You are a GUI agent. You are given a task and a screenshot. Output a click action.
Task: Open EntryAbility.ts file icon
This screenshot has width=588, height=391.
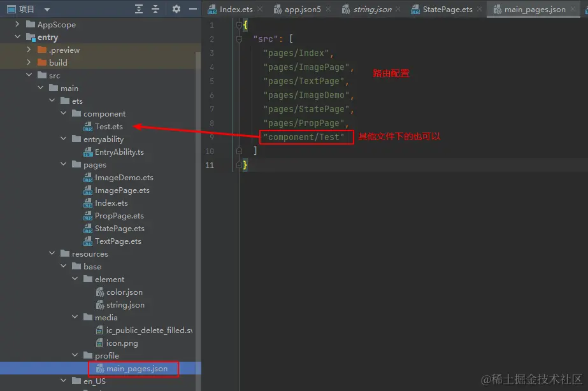[x=88, y=152]
